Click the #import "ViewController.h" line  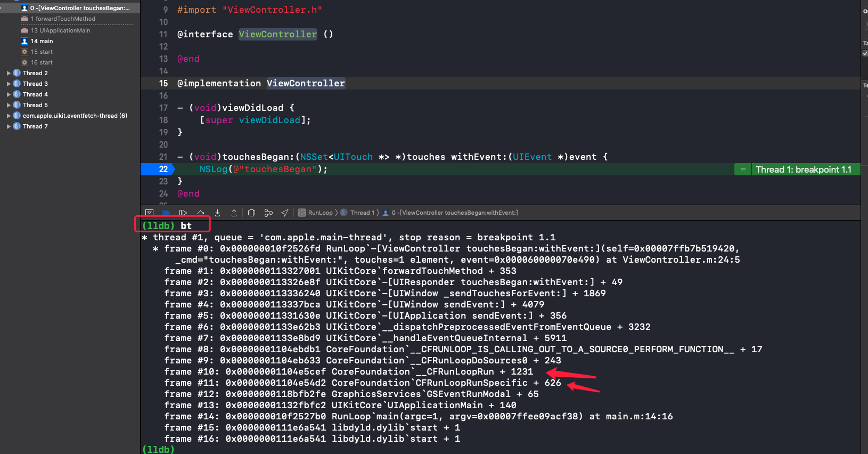click(x=250, y=10)
